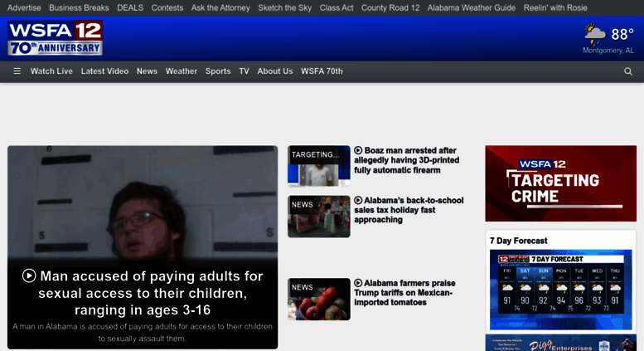This screenshot has height=351, width=644.
Task: Click NEWS tag on tomatoes thumbnail
Action: (303, 287)
